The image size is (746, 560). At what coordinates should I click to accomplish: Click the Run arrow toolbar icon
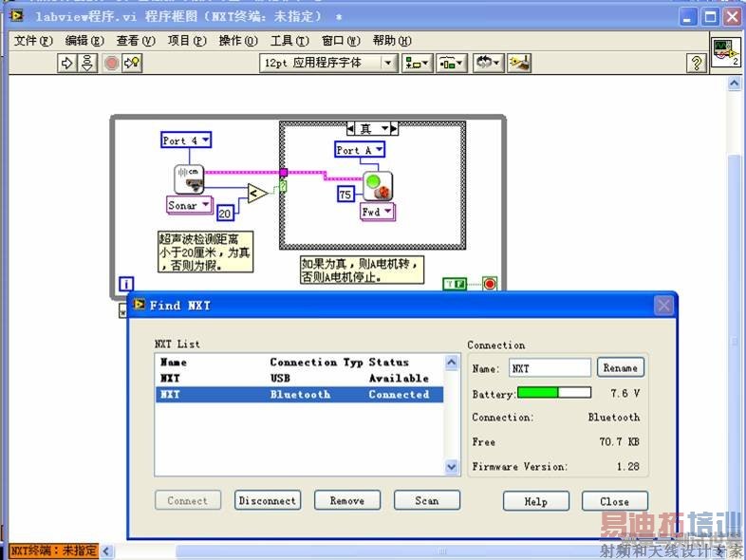66,63
